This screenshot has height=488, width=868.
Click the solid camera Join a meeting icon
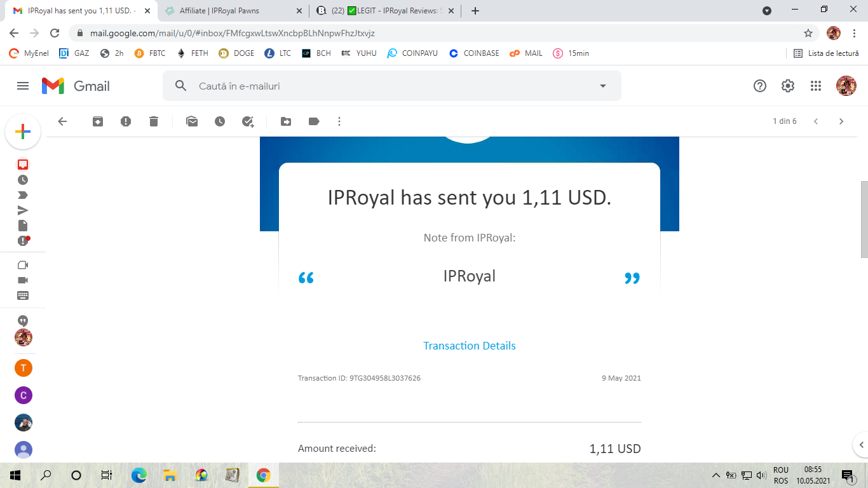23,280
